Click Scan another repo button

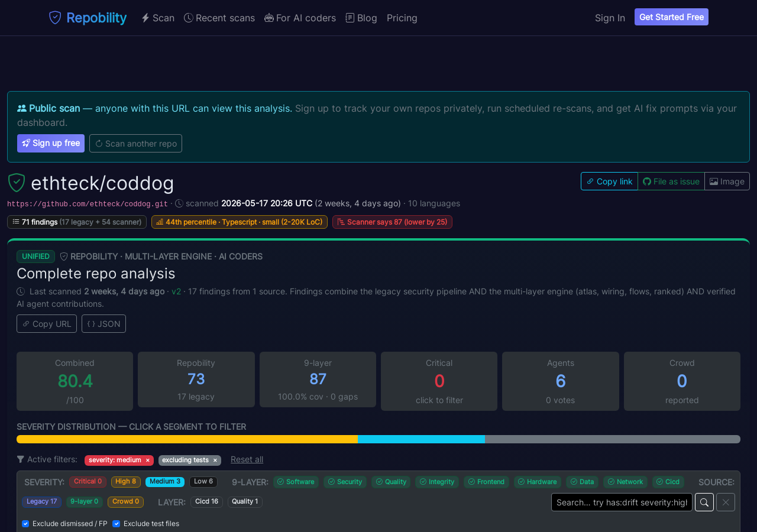[135, 143]
